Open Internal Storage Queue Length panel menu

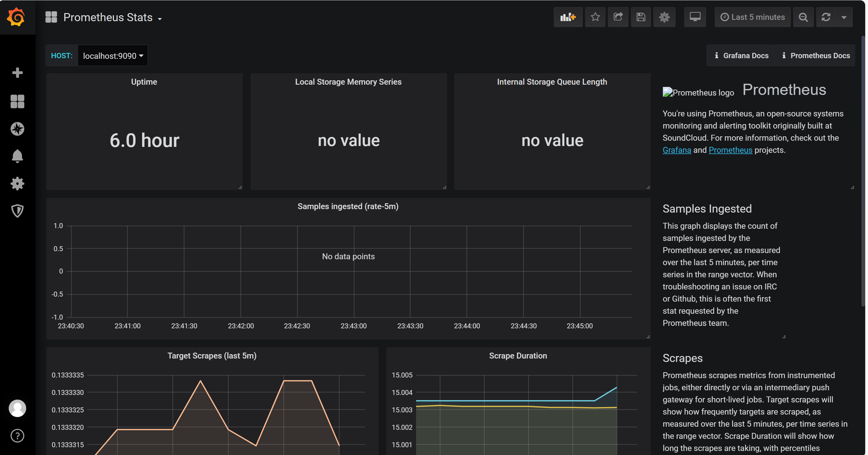tap(552, 82)
